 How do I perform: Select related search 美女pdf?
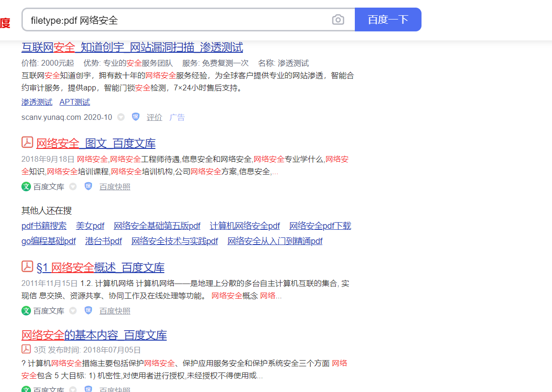(90, 225)
